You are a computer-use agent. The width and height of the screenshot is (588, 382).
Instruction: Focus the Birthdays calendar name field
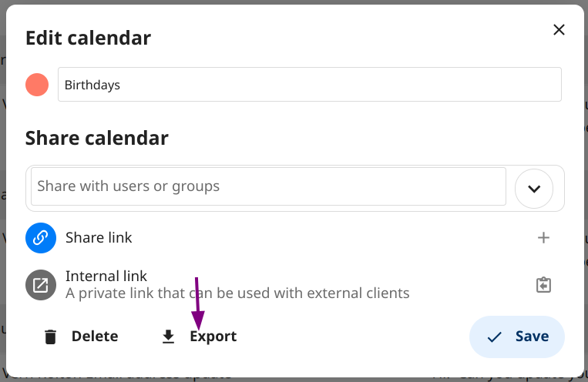[310, 85]
